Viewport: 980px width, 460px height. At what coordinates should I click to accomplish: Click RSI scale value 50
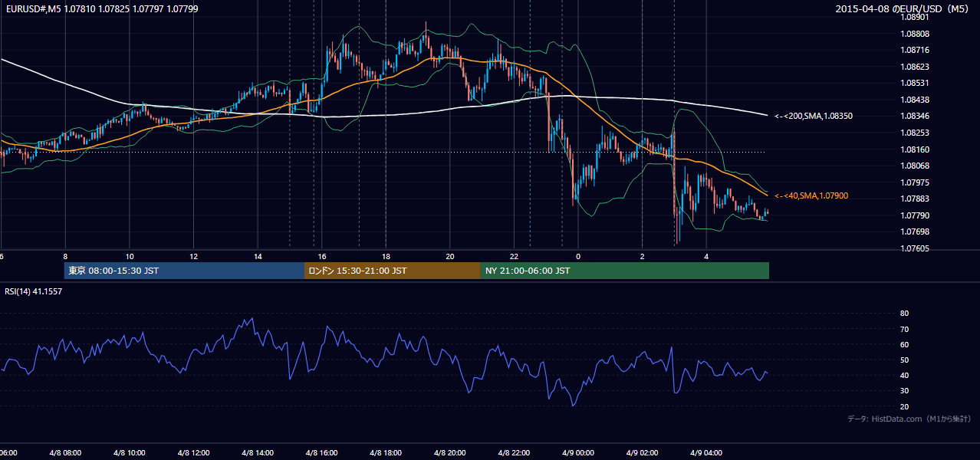click(905, 360)
